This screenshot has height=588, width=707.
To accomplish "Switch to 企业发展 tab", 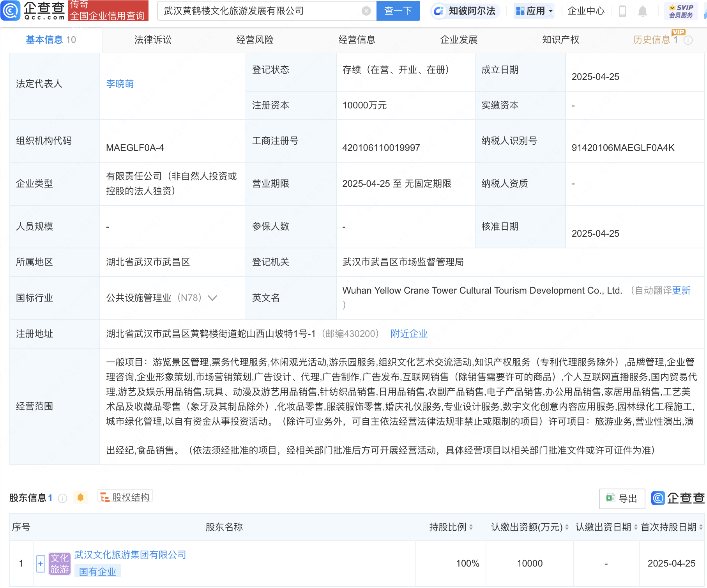I will coord(459,40).
